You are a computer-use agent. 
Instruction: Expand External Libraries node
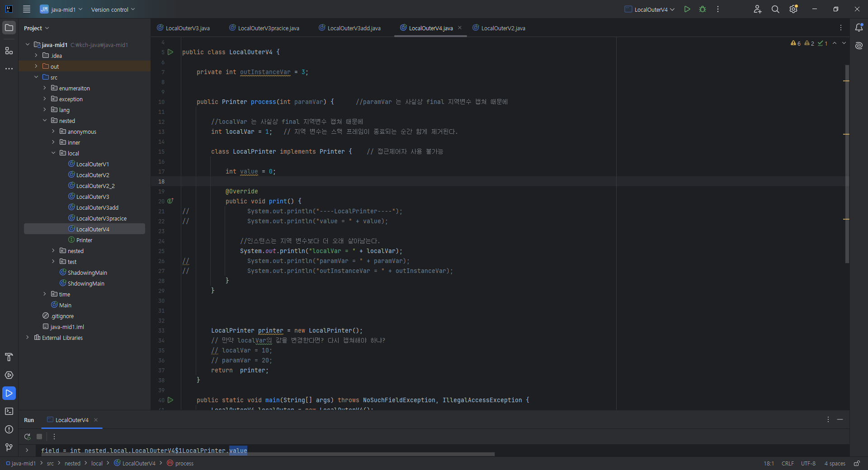tap(28, 338)
